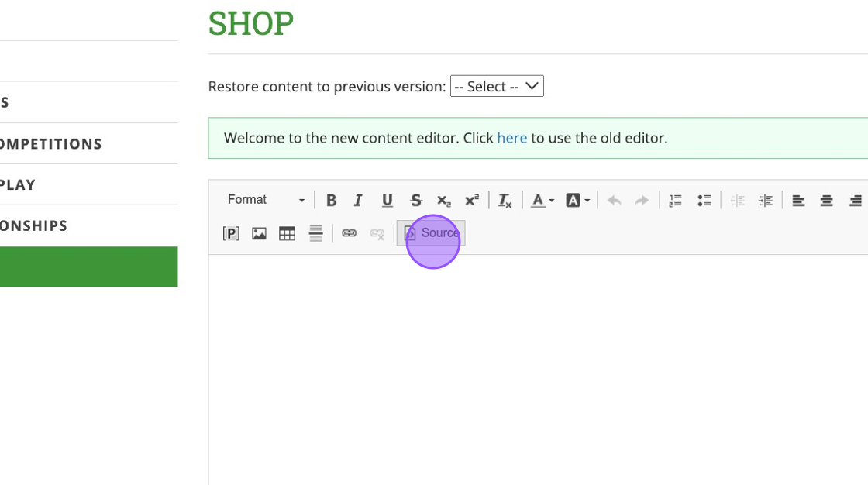
Task: Click the Unlink icon
Action: pos(377,234)
